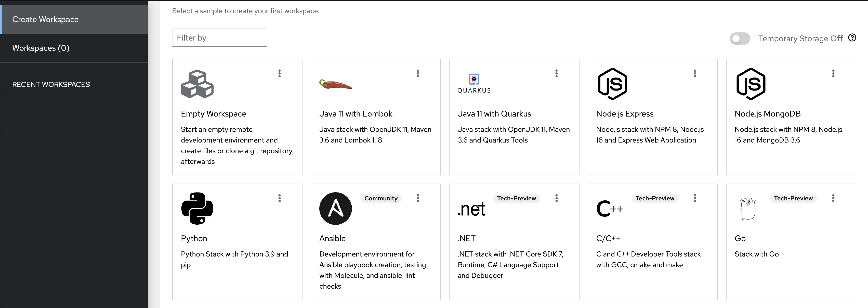The width and height of the screenshot is (868, 308).
Task: Click the Python logo icon
Action: point(197,209)
